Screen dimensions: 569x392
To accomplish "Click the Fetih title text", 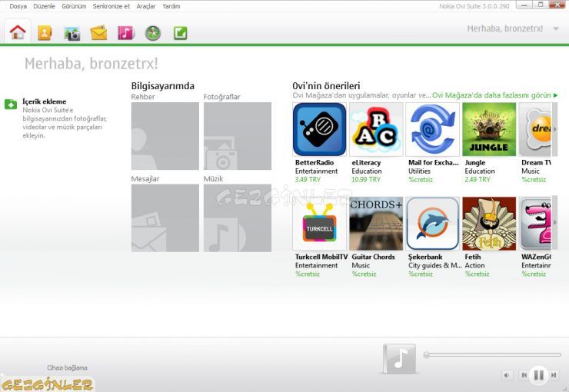I will tap(472, 257).
